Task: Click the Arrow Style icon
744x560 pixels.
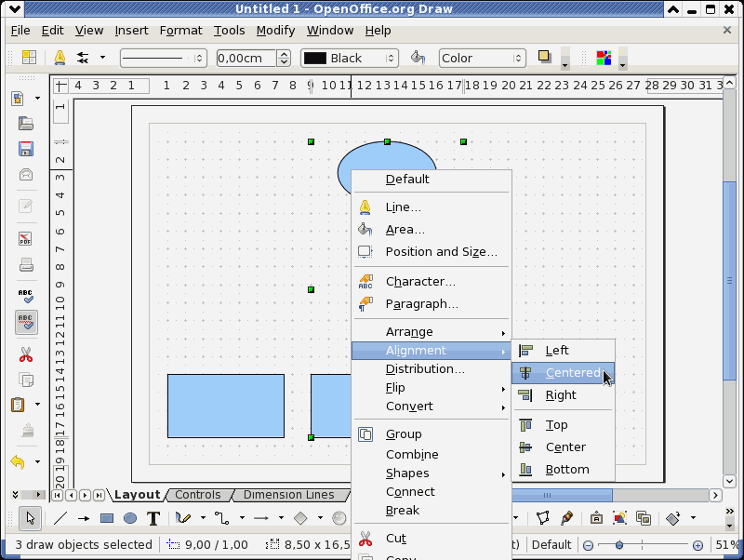Action: coord(83,58)
